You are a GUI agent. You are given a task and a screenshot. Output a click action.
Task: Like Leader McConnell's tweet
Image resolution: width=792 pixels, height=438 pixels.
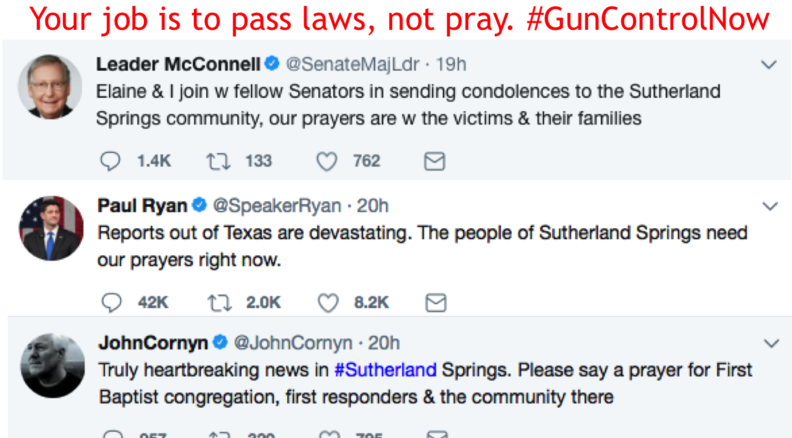click(327, 160)
